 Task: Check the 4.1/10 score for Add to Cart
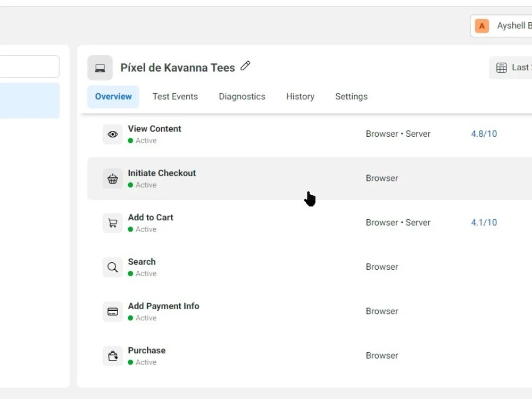(x=484, y=222)
